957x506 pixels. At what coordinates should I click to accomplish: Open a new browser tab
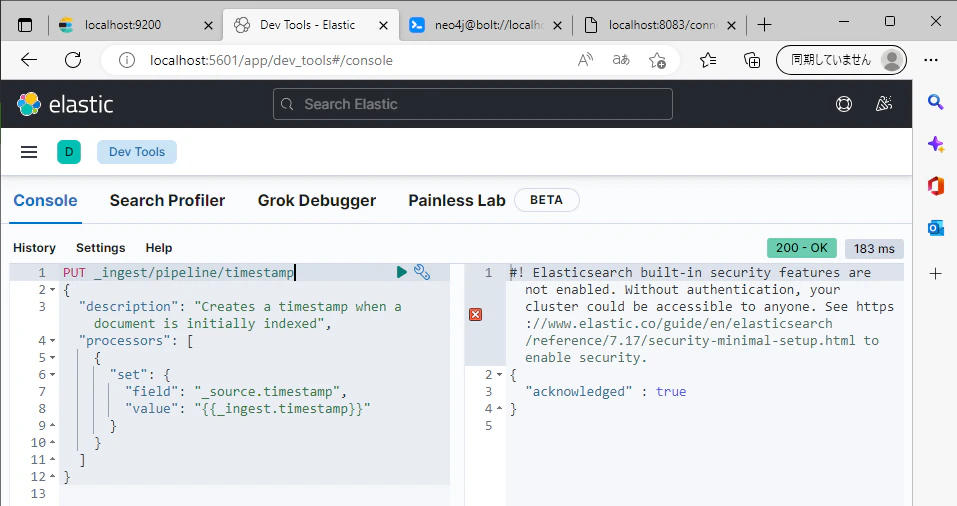(x=764, y=25)
